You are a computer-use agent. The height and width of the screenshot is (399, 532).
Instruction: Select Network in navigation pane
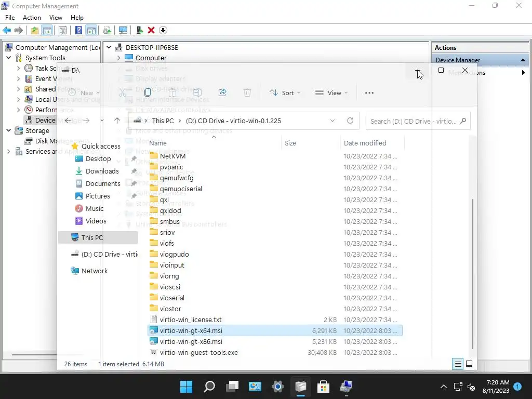click(x=95, y=271)
